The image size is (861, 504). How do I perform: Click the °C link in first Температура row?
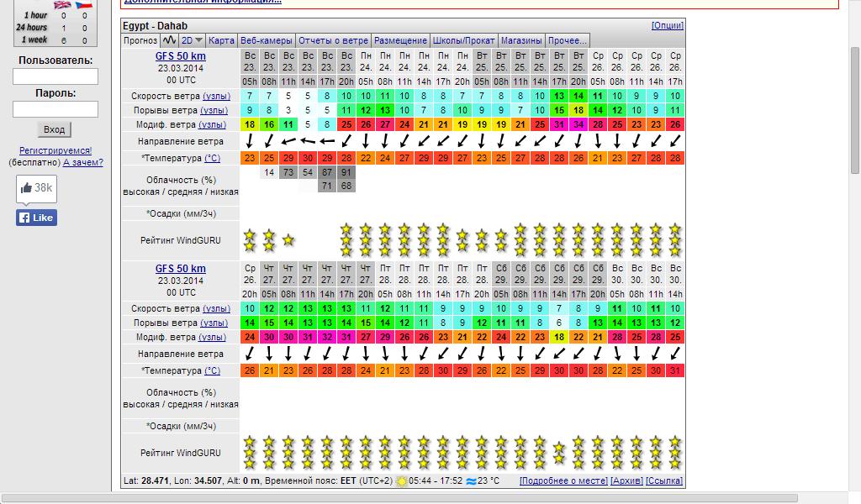coord(213,158)
